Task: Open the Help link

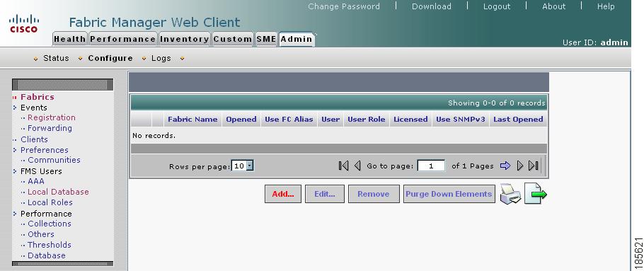Action: point(606,6)
